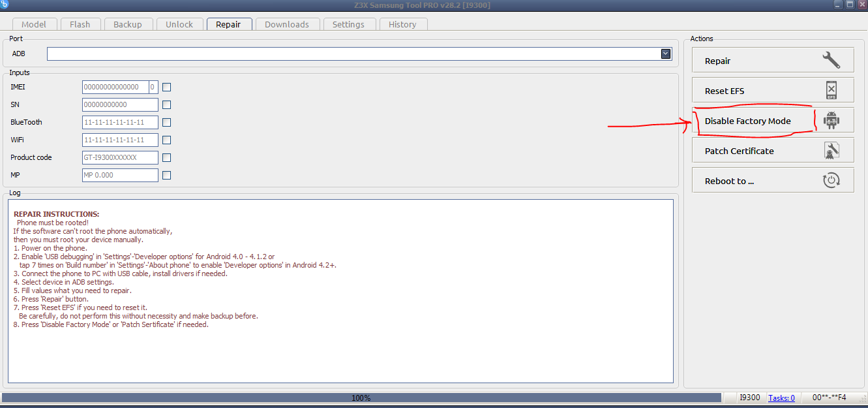Click the Android robot factory mode icon
The image size is (868, 408).
831,120
